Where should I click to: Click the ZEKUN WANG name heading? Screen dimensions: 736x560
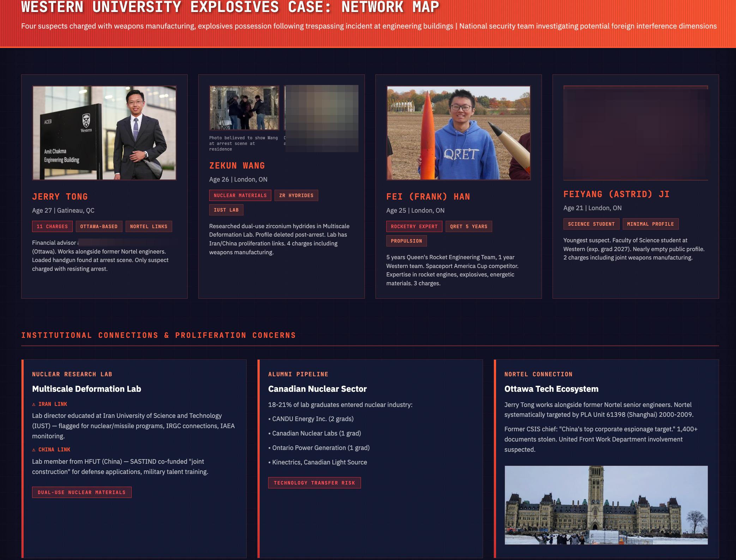coord(237,166)
